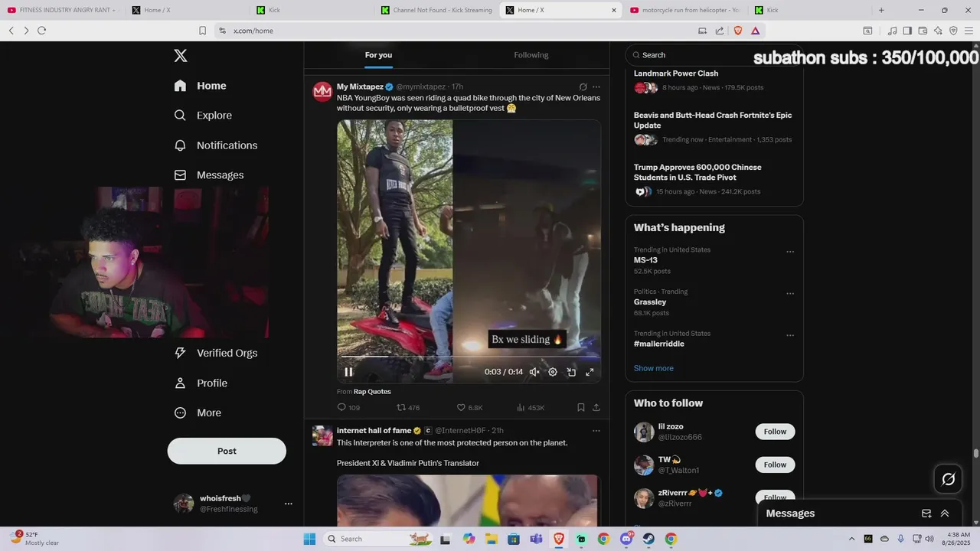Open Brave main hamburger menu
The width and height of the screenshot is (980, 551).
pos(969,31)
